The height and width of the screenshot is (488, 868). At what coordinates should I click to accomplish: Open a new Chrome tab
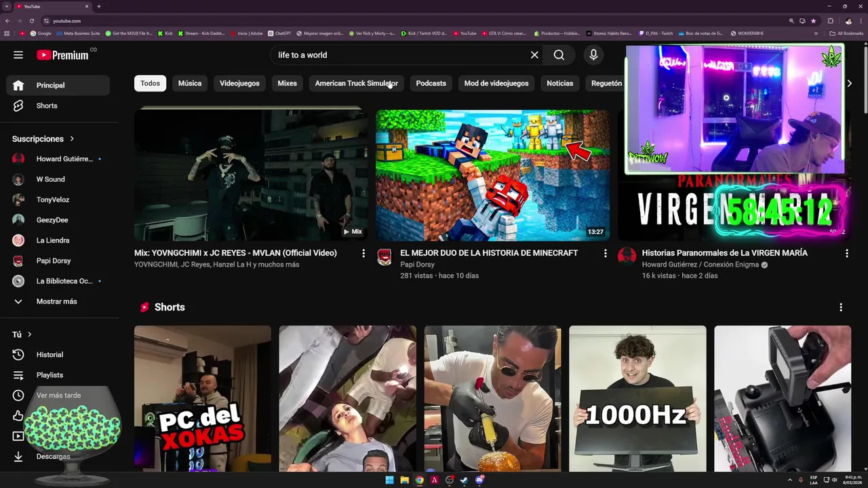click(98, 6)
